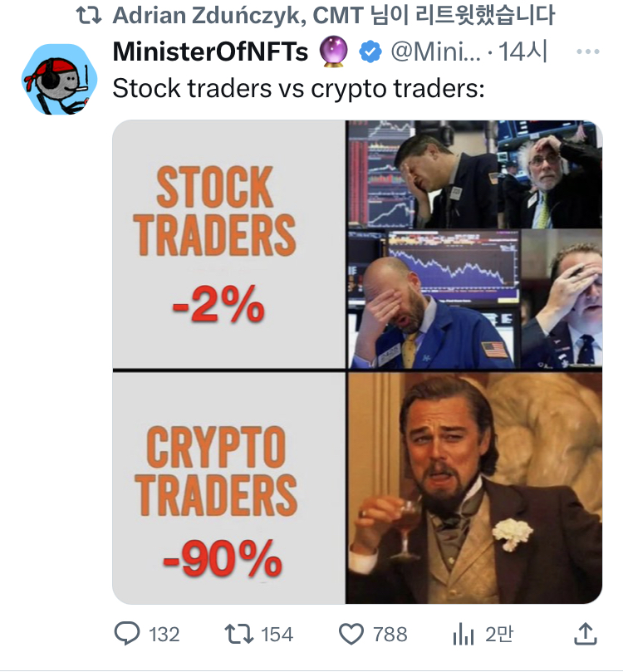Like the tweet with the heart icon
Viewport: 623px width, 672px height.
click(x=352, y=635)
